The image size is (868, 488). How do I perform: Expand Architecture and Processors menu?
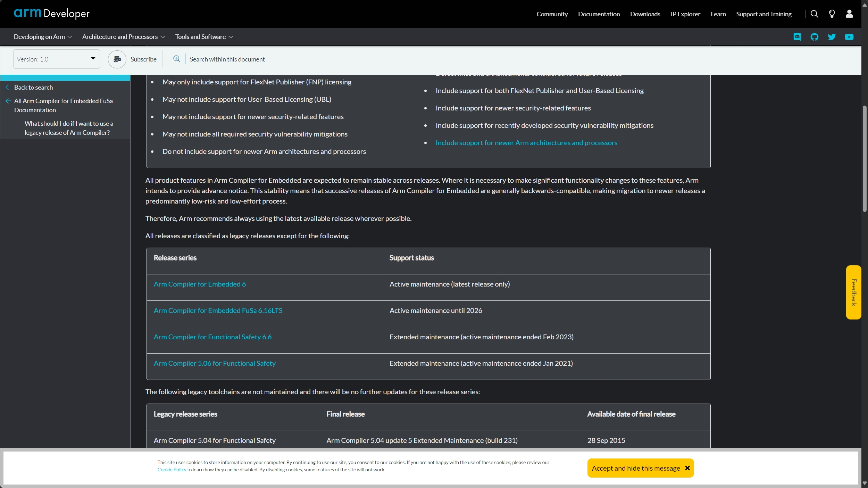(x=123, y=37)
